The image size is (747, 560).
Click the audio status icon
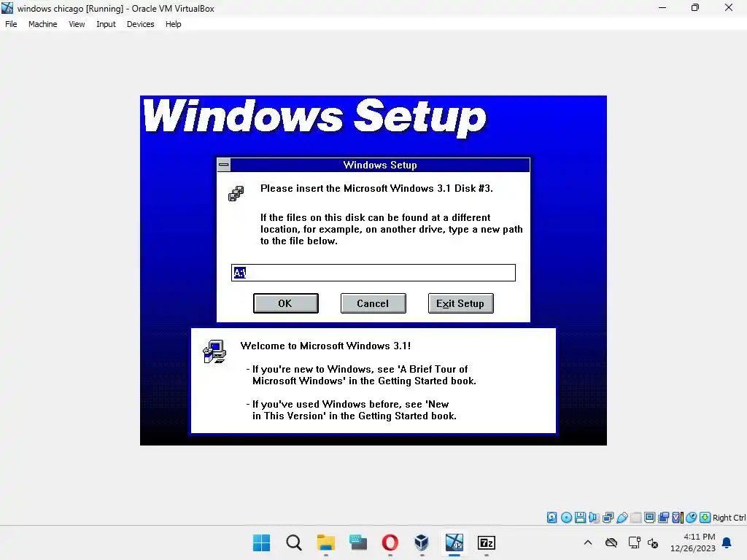pyautogui.click(x=594, y=517)
